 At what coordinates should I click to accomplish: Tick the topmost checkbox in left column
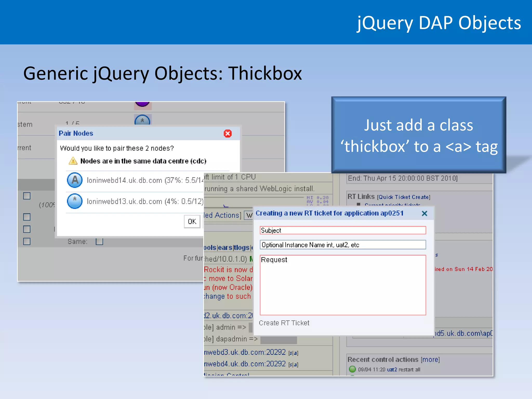(27, 196)
